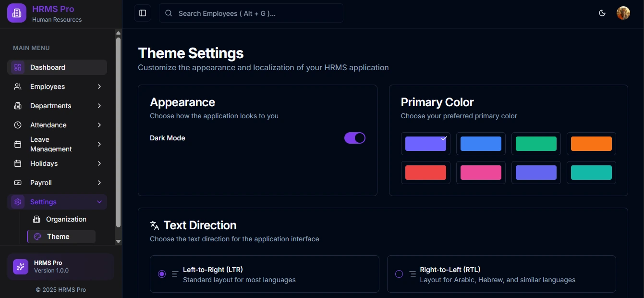Select the Right-to-Left (RTL) radio button
This screenshot has width=644, height=298.
click(x=399, y=274)
